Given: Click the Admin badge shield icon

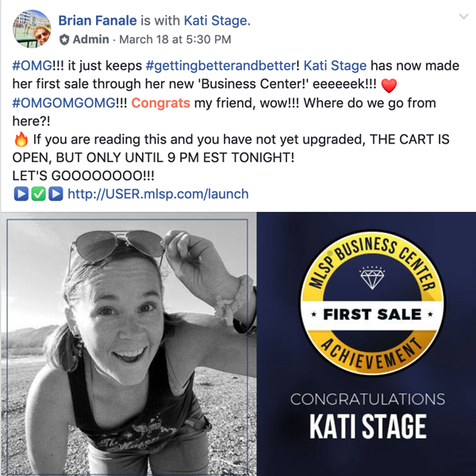Looking at the screenshot, I should coord(64,40).
